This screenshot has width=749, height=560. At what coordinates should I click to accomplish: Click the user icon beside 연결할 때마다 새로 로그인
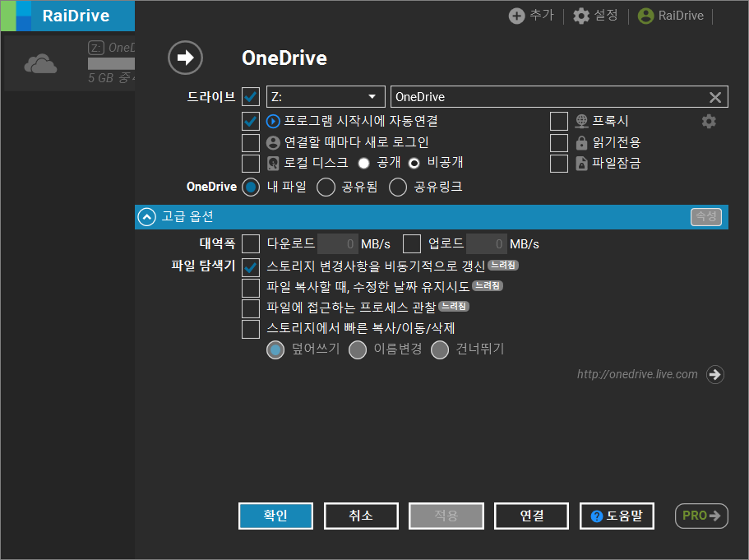[273, 142]
